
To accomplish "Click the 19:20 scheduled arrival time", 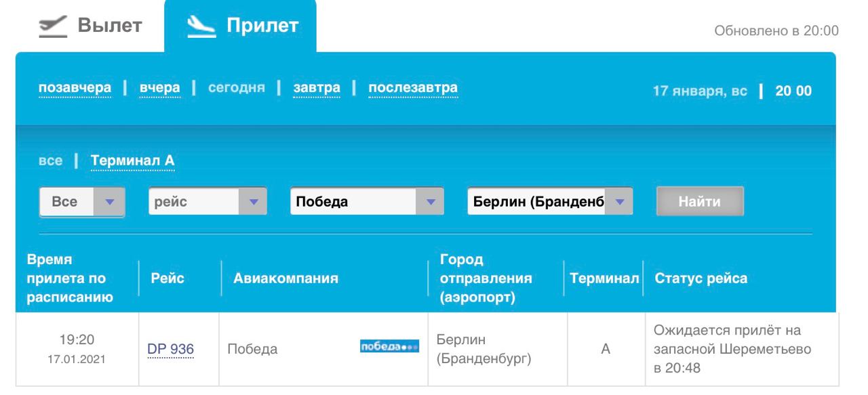I will 76,339.
